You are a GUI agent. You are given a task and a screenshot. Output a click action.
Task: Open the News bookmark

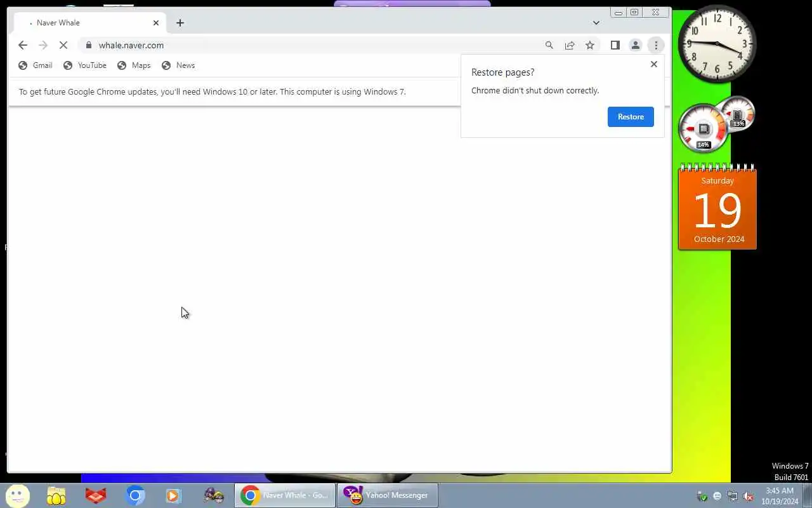point(178,65)
